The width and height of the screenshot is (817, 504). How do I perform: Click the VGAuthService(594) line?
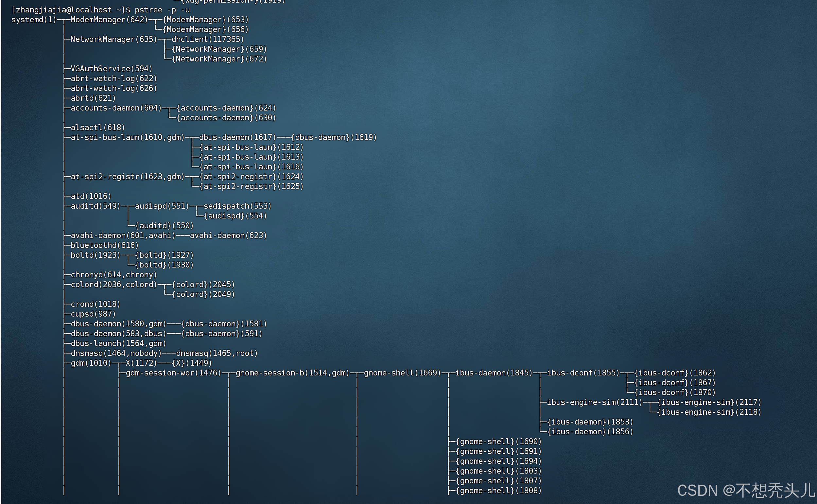coord(111,69)
